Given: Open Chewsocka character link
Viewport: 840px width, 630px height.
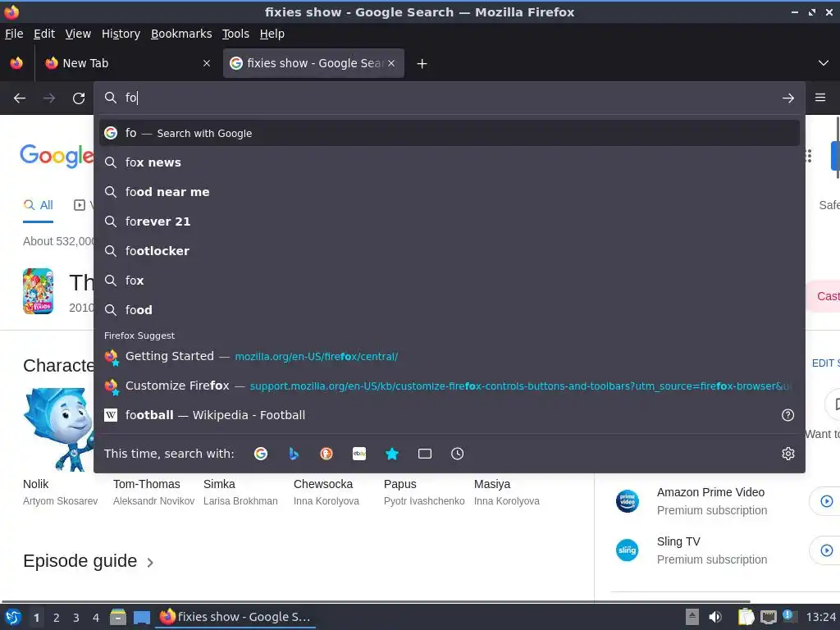Looking at the screenshot, I should point(323,484).
